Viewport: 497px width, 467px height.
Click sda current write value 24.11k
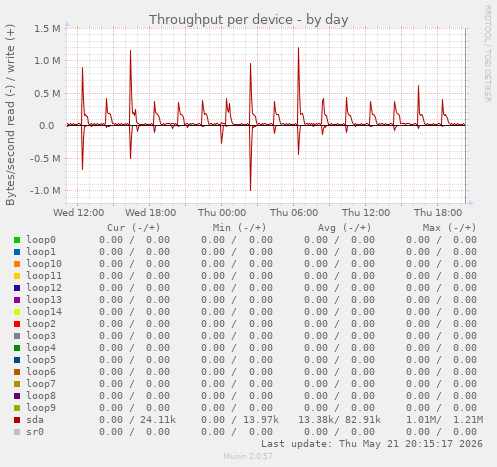point(158,420)
